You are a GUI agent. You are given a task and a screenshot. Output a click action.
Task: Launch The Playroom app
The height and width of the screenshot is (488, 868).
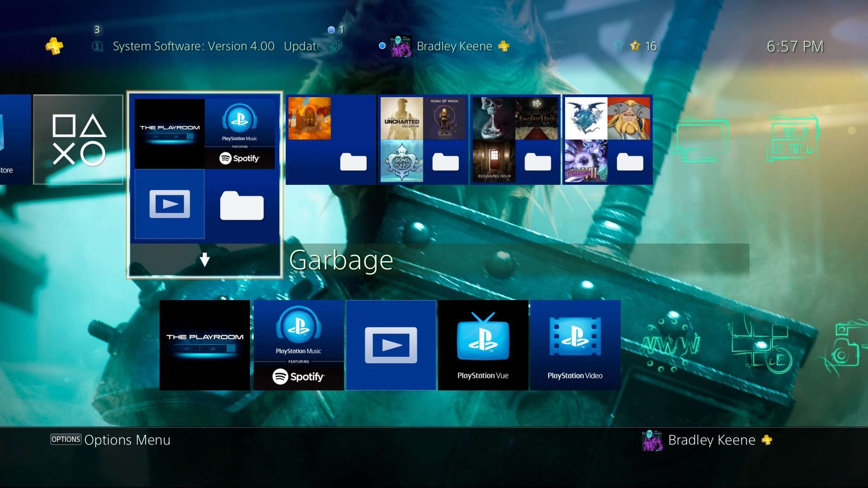[204, 345]
